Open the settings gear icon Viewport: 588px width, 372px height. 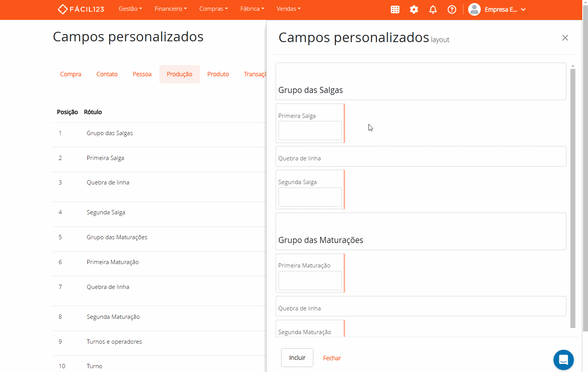click(x=414, y=10)
